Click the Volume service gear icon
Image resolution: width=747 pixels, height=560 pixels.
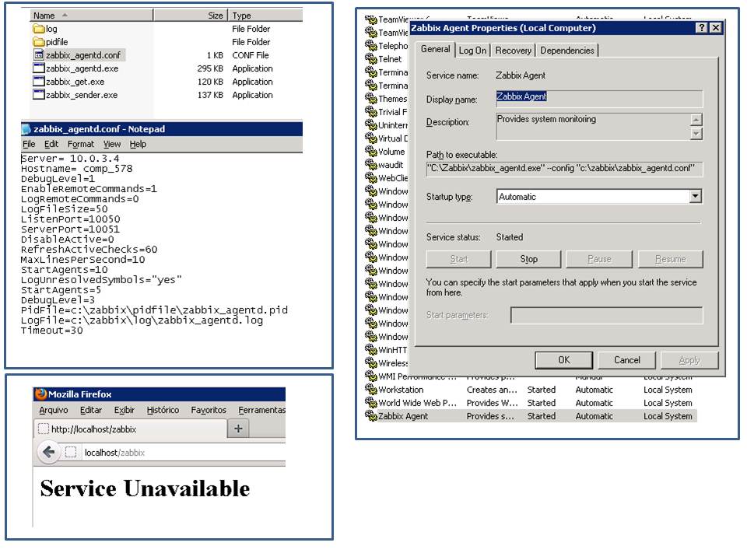(x=371, y=152)
